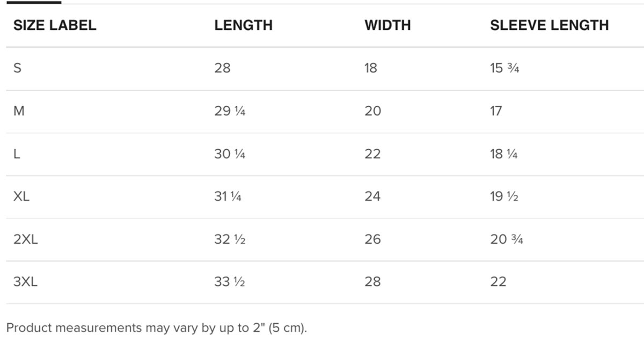
Task: Click the product measurements disclaimer text
Action: (x=156, y=327)
